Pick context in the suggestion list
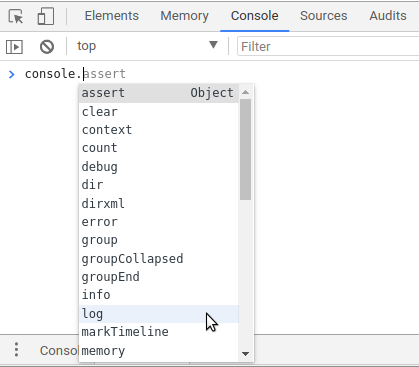Screen dimensions: 419x367 pos(159,130)
